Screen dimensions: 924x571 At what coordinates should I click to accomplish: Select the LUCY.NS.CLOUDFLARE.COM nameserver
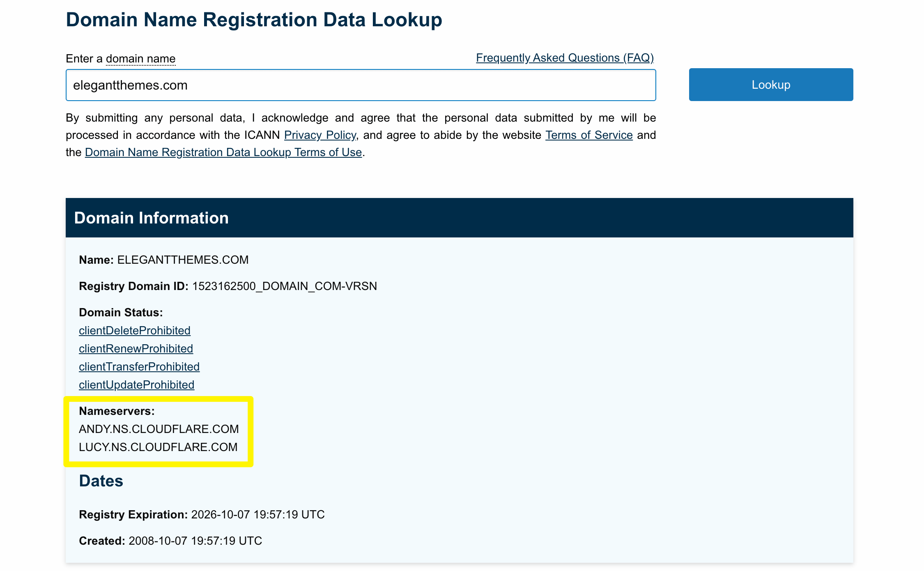158,447
